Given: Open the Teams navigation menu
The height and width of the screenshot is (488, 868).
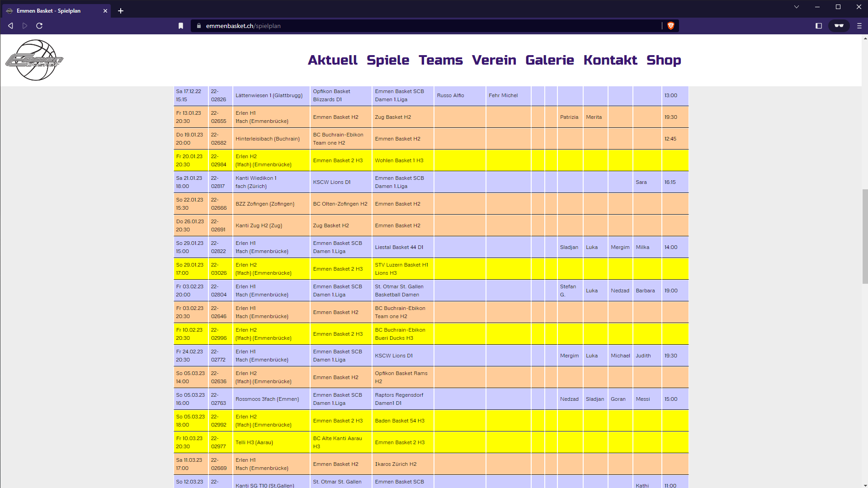Looking at the screenshot, I should click(440, 60).
